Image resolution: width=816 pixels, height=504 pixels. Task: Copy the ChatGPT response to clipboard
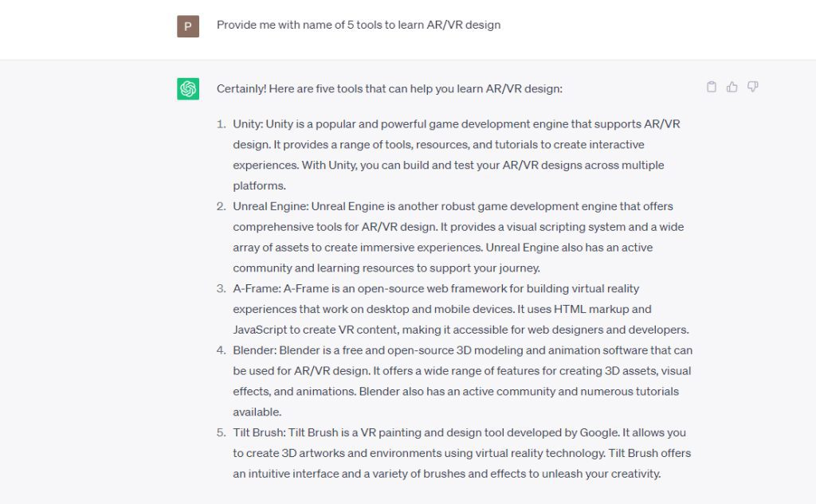(x=712, y=87)
